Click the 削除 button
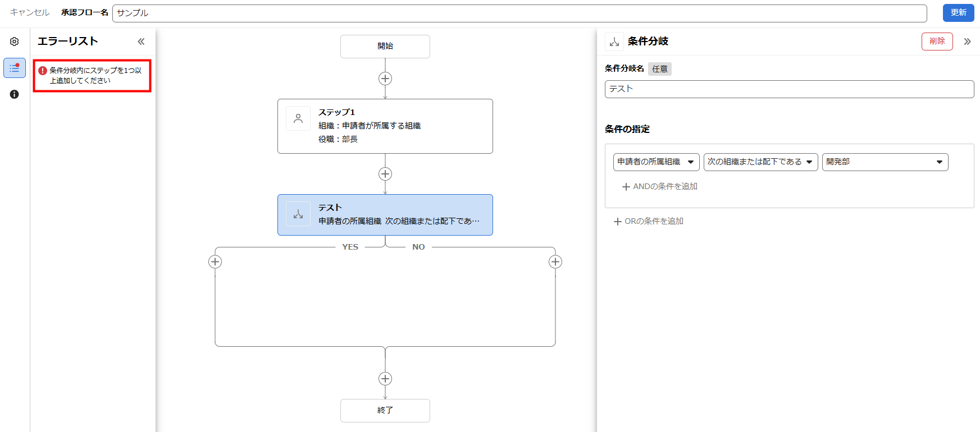Viewport: 980px width, 432px height. pyautogui.click(x=937, y=42)
